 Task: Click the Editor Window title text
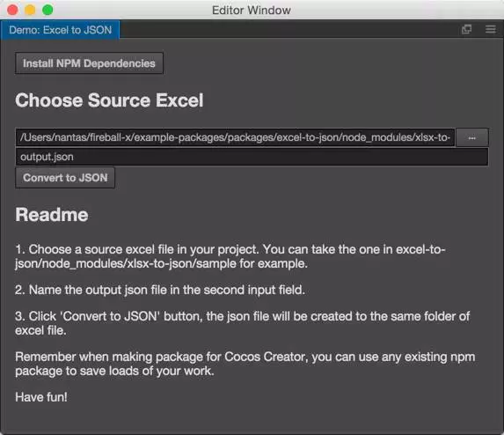pyautogui.click(x=252, y=10)
